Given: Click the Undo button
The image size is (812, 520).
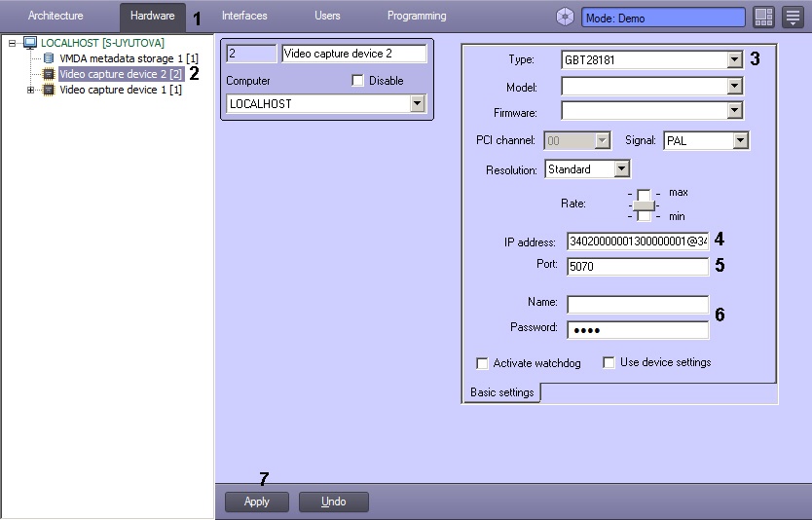Looking at the screenshot, I should [333, 501].
